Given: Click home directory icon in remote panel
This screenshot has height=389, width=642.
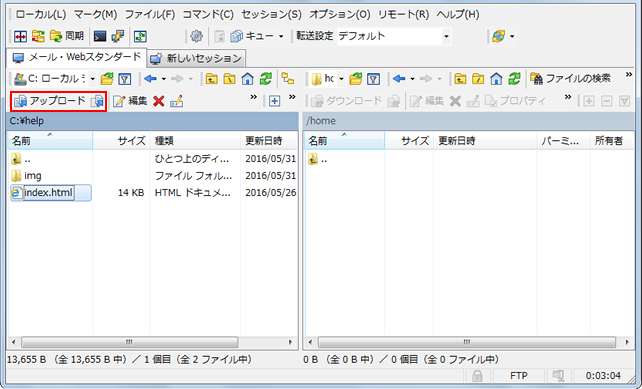Looking at the screenshot, I should tap(496, 79).
